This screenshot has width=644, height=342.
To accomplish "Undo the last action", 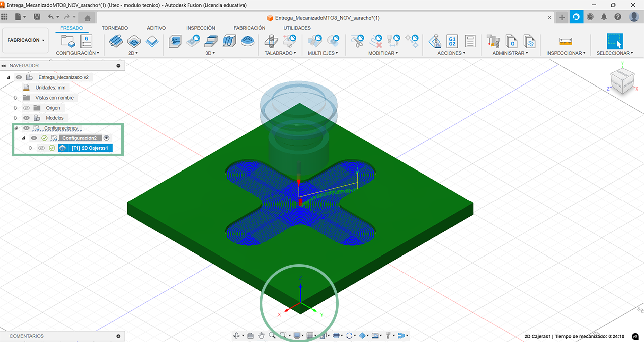I will coord(51,17).
